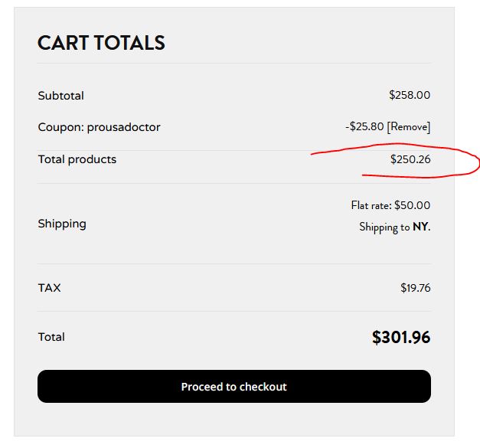Select the prousadoctor coupon code text

124,127
